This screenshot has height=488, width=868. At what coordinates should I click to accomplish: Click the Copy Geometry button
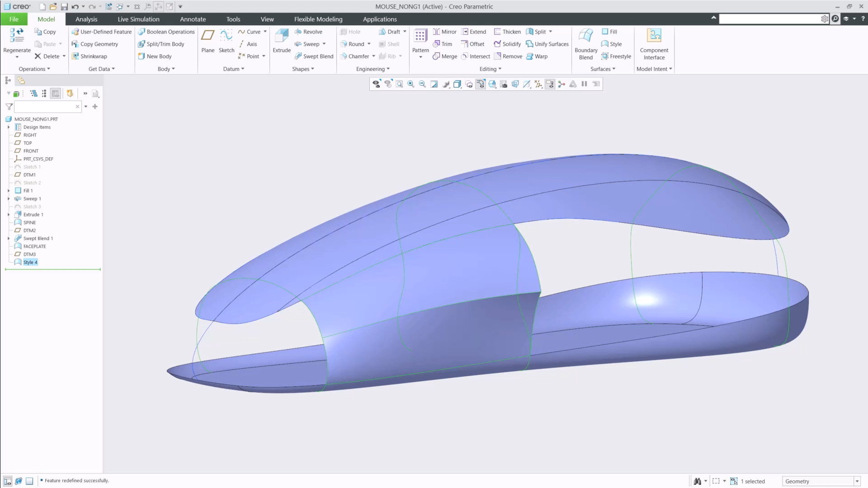(95, 44)
